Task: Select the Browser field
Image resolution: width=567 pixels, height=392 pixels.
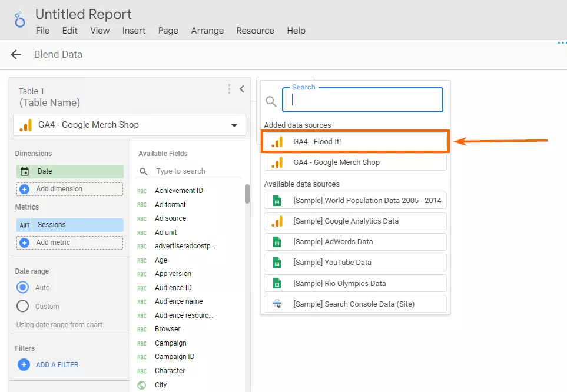Action: click(168, 329)
